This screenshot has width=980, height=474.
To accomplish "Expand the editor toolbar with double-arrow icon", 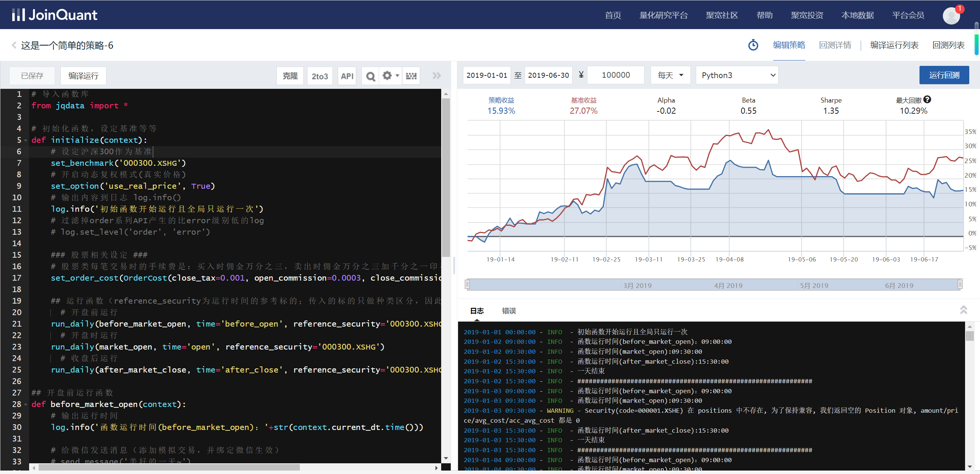I will coord(436,75).
